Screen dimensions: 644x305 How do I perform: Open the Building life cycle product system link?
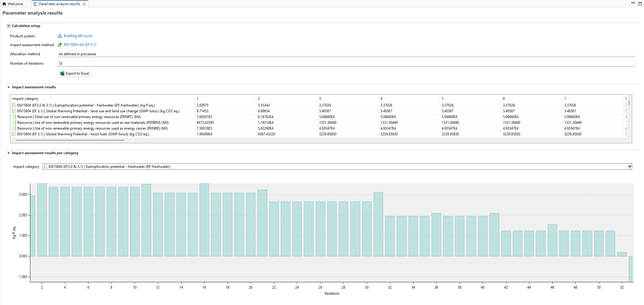pos(78,36)
